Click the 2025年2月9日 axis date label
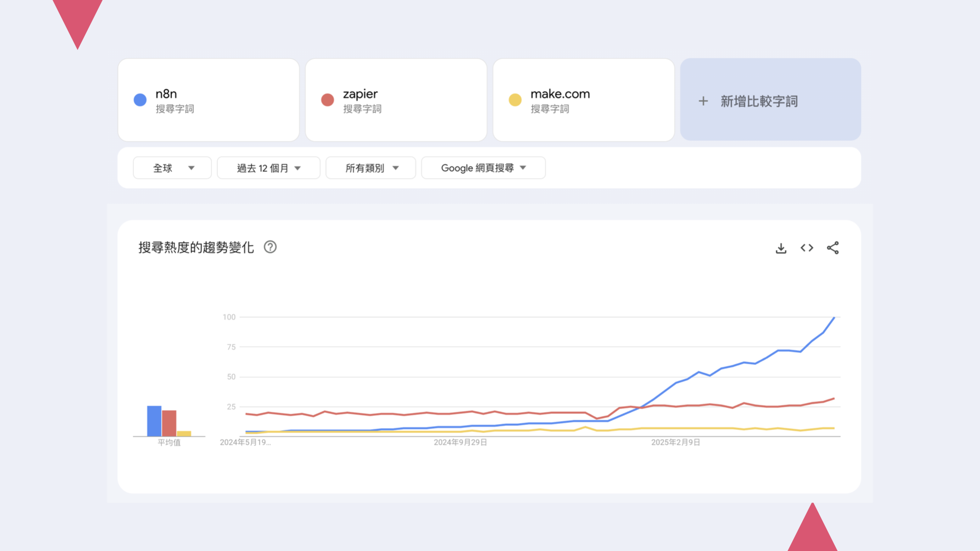980x551 pixels. 675,442
